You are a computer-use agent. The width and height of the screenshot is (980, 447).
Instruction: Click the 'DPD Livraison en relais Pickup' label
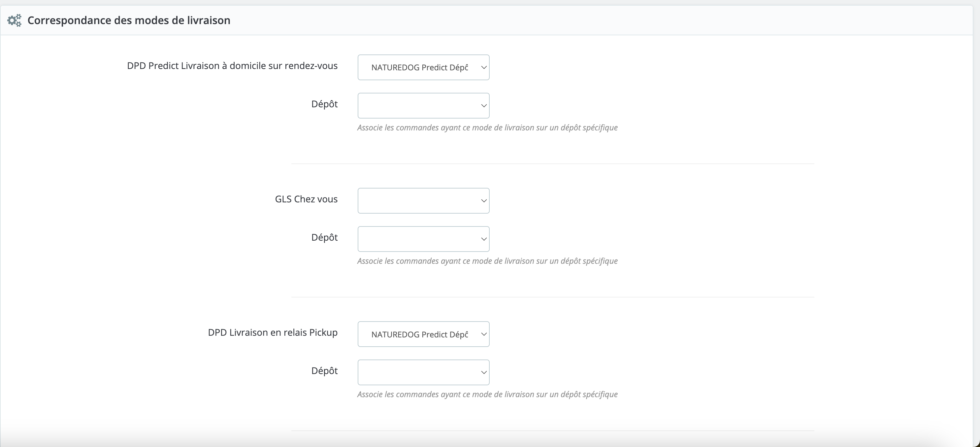pos(273,332)
